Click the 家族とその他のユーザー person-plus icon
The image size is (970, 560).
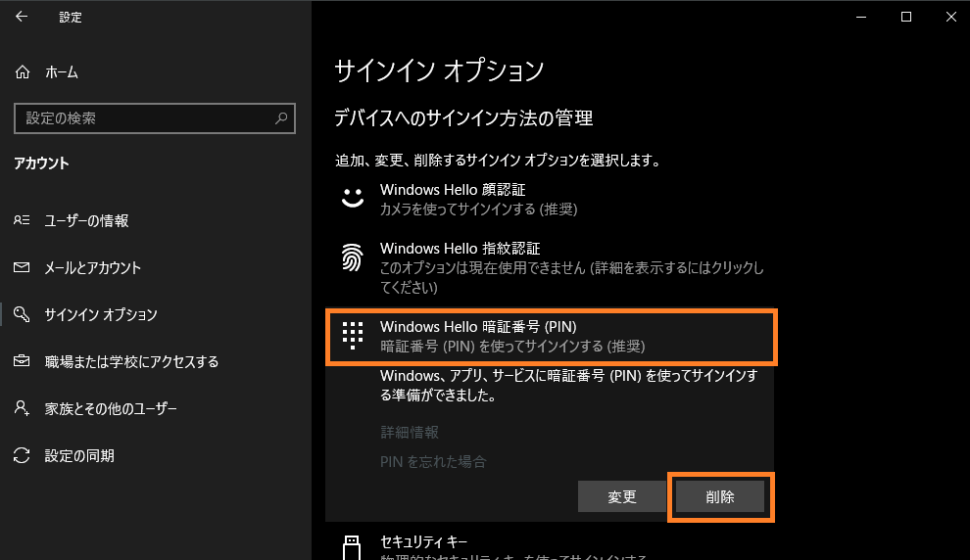click(x=22, y=408)
